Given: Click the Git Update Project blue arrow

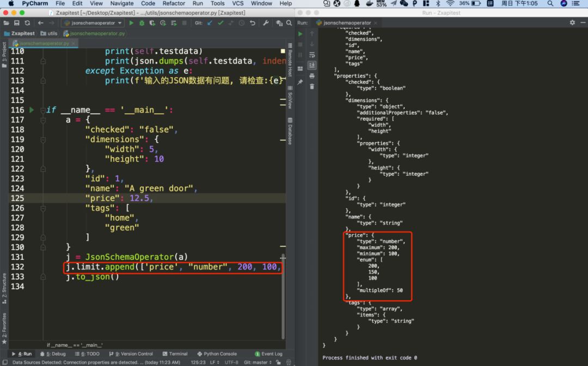Looking at the screenshot, I should (210, 23).
